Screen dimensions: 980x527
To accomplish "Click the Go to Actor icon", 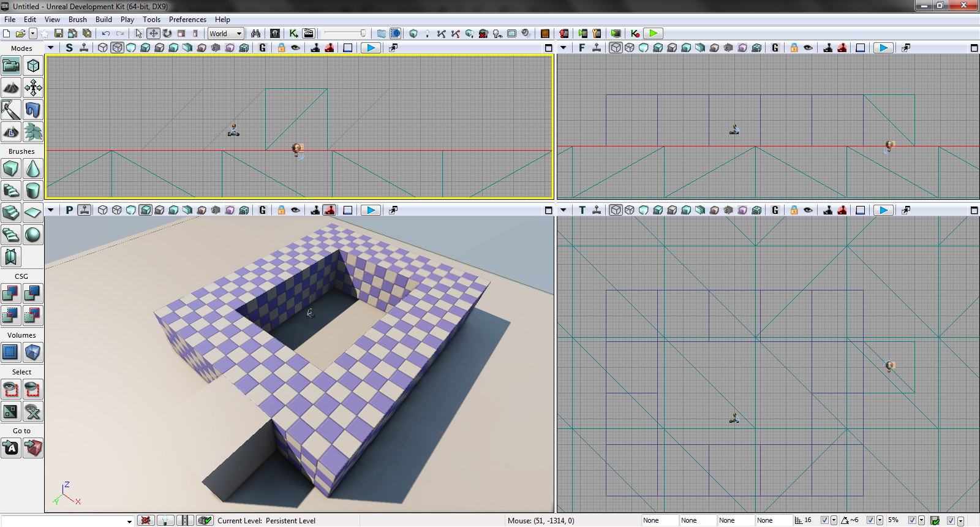I will 10,448.
